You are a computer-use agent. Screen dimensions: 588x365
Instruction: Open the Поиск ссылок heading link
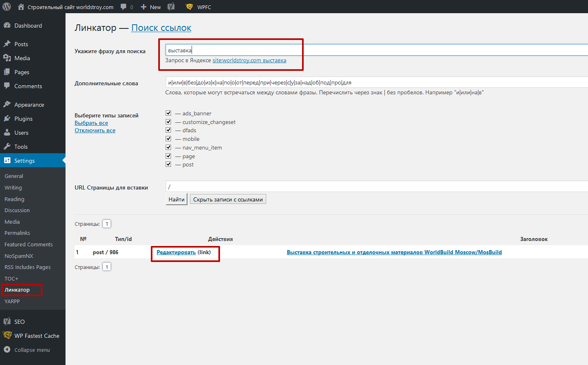point(161,28)
